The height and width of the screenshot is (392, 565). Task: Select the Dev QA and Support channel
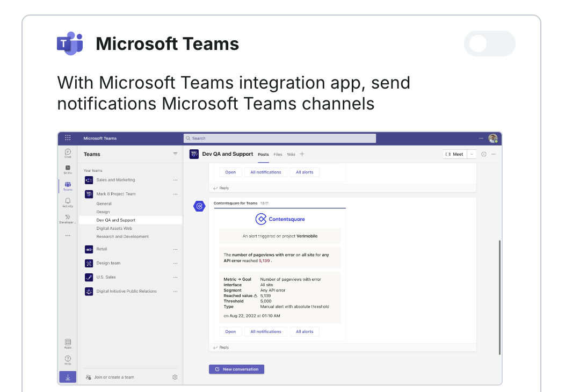pyautogui.click(x=131, y=220)
